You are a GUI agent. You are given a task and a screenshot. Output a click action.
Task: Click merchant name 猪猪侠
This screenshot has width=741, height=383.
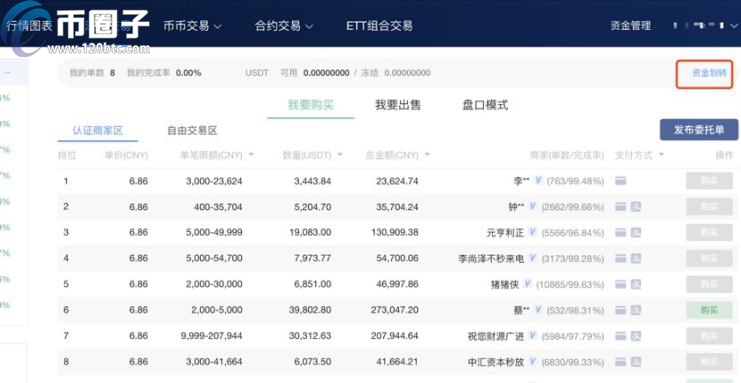505,285
